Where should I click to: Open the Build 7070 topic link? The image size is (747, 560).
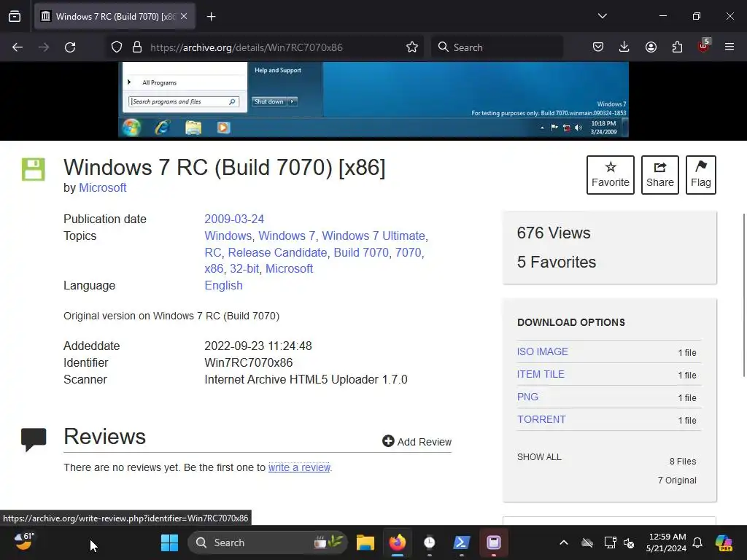click(361, 252)
